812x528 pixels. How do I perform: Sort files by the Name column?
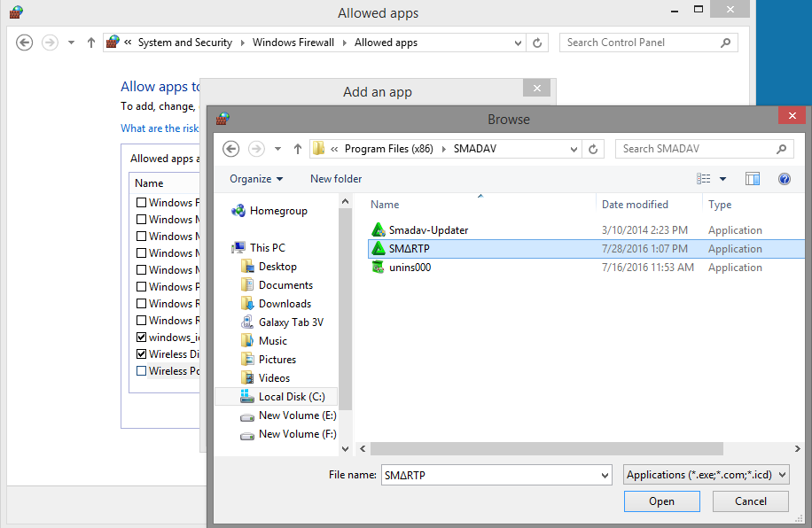tap(385, 205)
